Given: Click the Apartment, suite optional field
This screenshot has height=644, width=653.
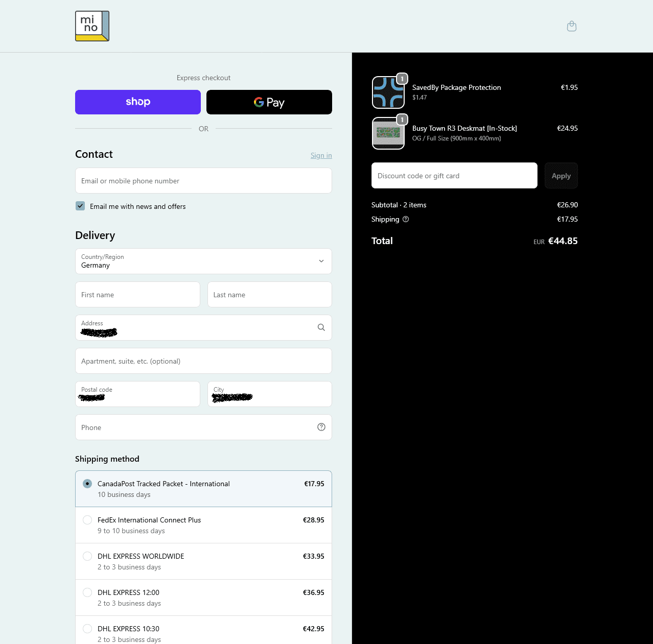Looking at the screenshot, I should [203, 361].
